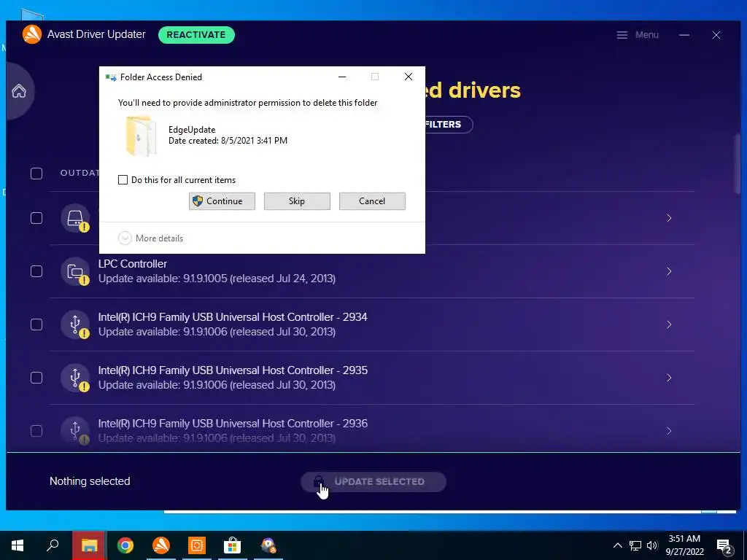The image size is (747, 560).
Task: Open volume control tray icon
Action: pyautogui.click(x=652, y=545)
